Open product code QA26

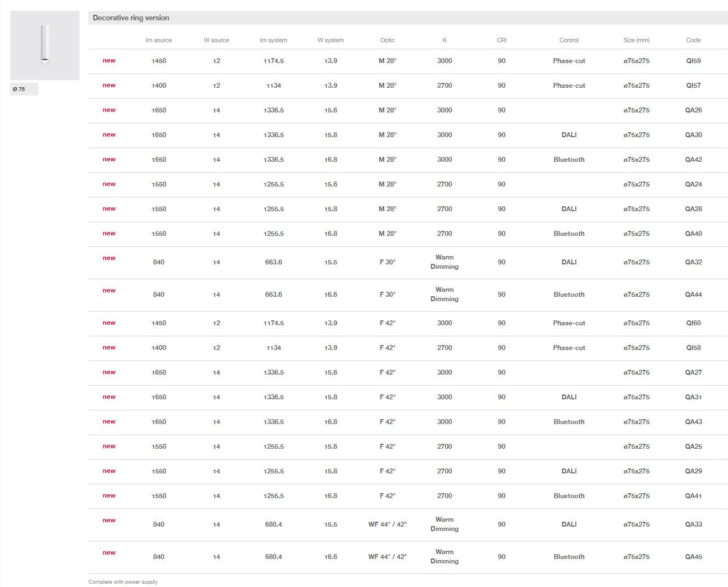(x=693, y=110)
